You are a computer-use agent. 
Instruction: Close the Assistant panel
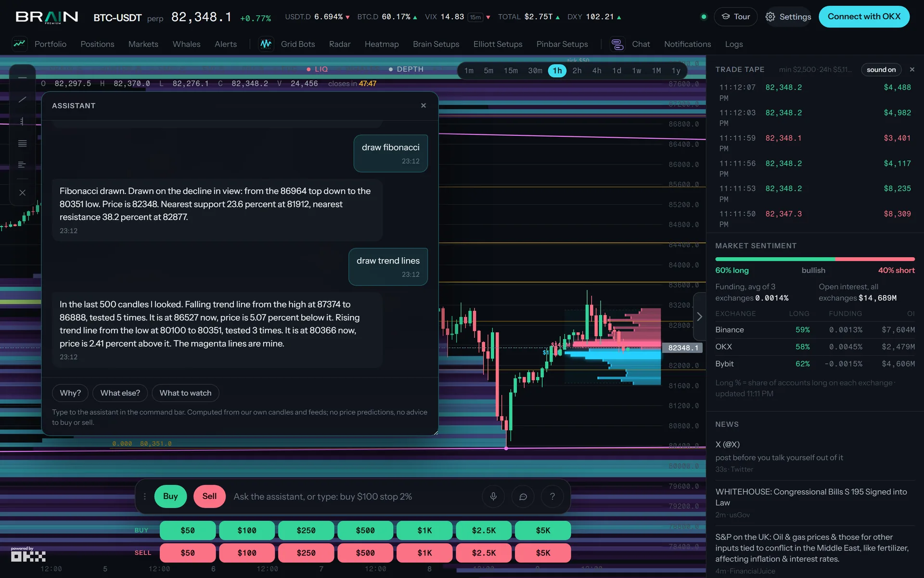pos(423,105)
